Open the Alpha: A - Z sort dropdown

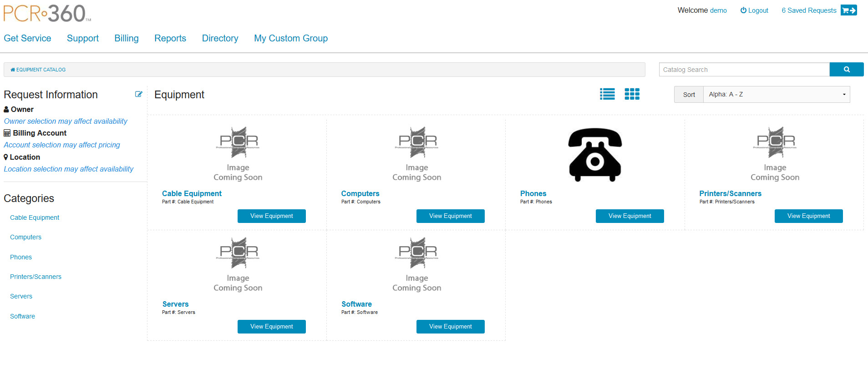[x=776, y=94]
